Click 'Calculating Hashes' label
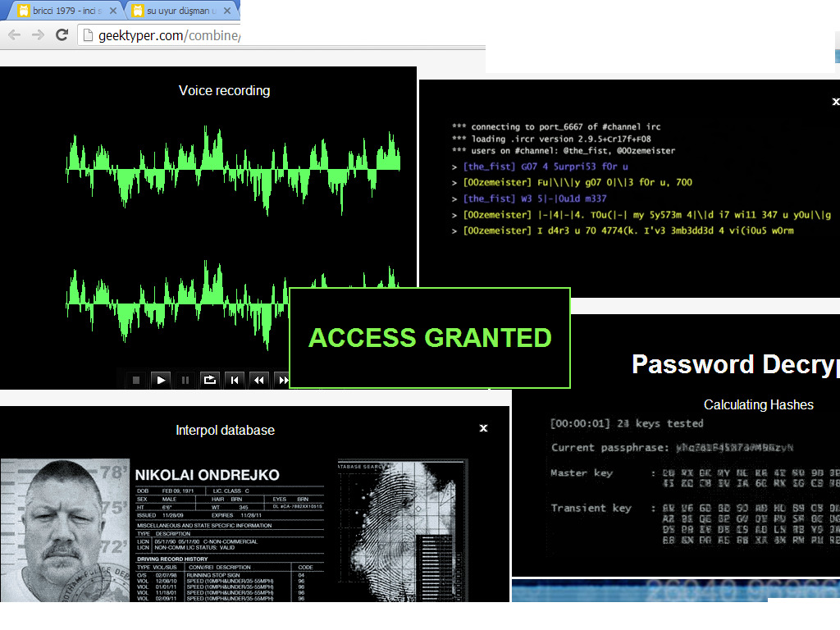Image resolution: width=840 pixels, height=630 pixels. [759, 405]
